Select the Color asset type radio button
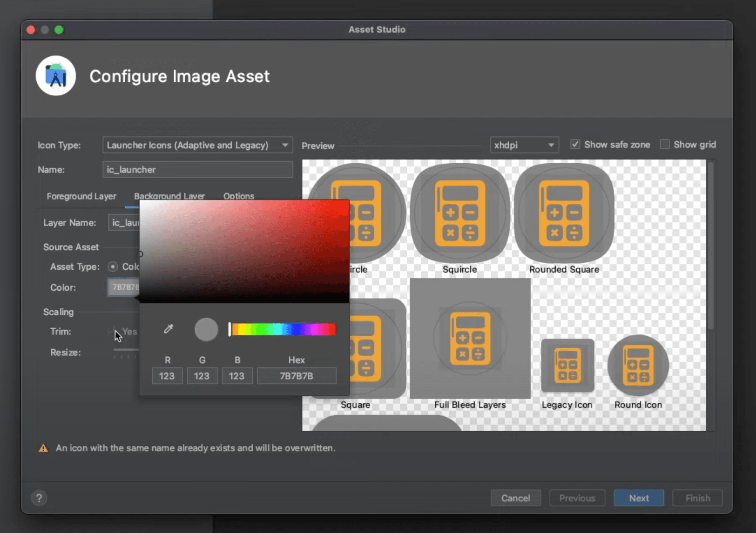 113,266
